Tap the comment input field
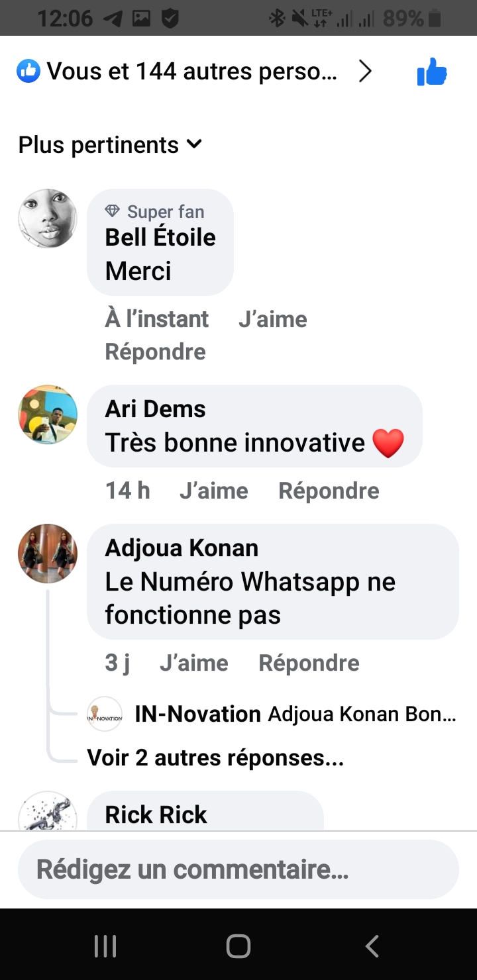Viewport: 477px width, 980px height. pos(238,869)
